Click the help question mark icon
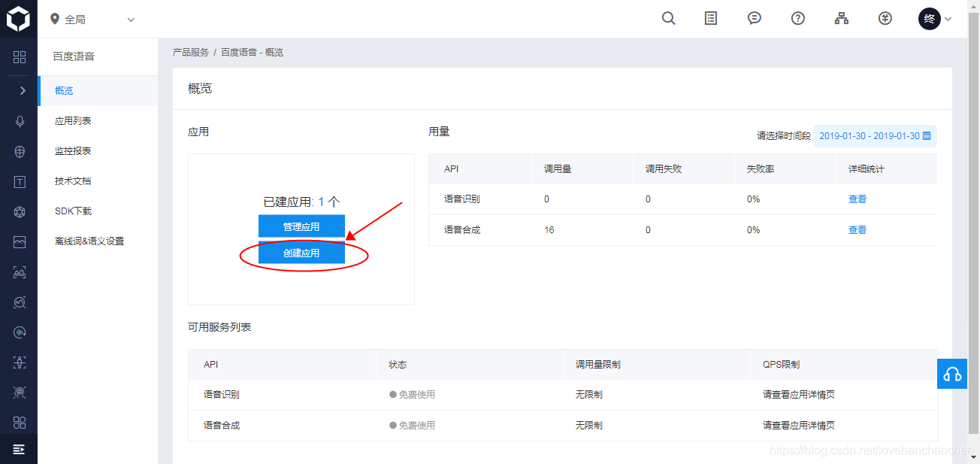Image resolution: width=980 pixels, height=464 pixels. (x=798, y=19)
